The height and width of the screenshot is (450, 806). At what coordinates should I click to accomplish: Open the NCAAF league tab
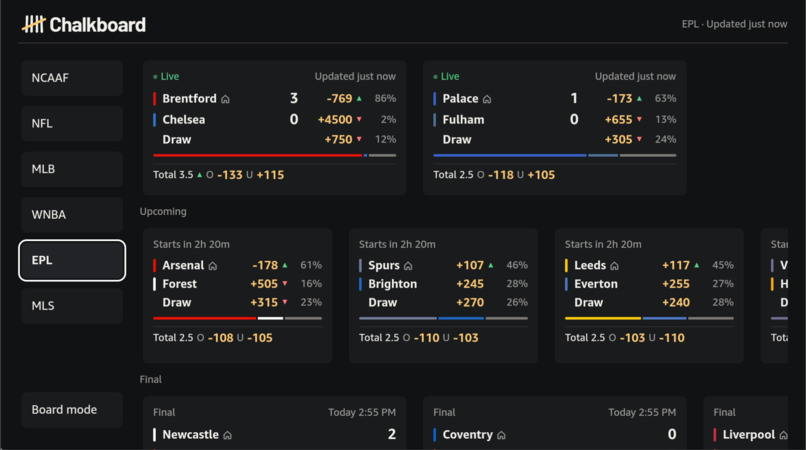click(x=72, y=78)
